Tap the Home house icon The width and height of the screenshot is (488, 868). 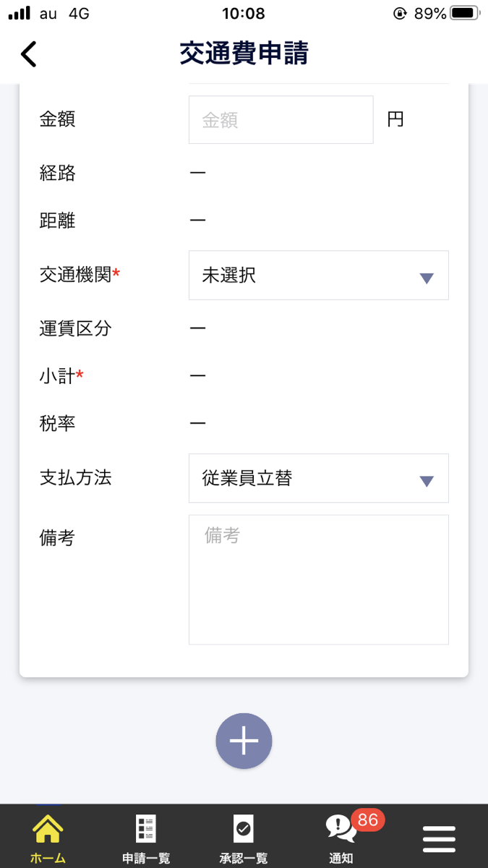pos(48,829)
